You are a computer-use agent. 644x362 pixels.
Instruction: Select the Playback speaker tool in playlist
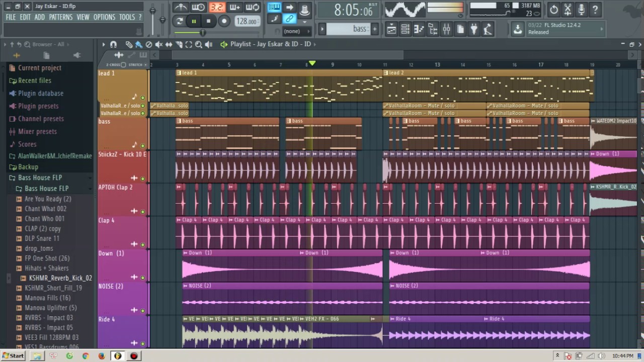[209, 44]
